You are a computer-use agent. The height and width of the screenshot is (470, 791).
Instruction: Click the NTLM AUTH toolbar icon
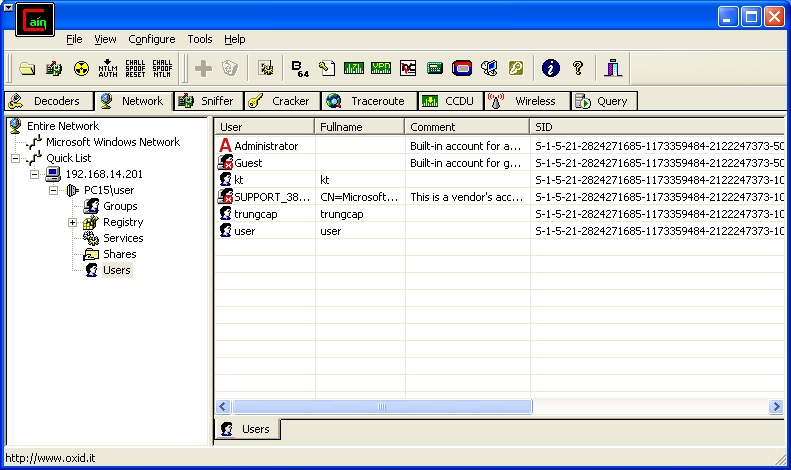(108, 68)
